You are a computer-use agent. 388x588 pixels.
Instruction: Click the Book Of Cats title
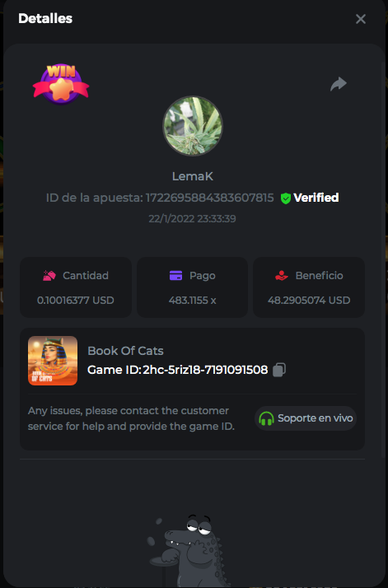[125, 351]
